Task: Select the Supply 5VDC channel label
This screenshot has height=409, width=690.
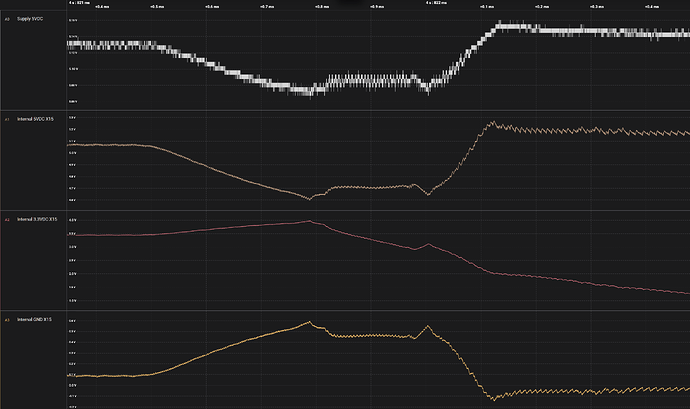Action: point(32,19)
